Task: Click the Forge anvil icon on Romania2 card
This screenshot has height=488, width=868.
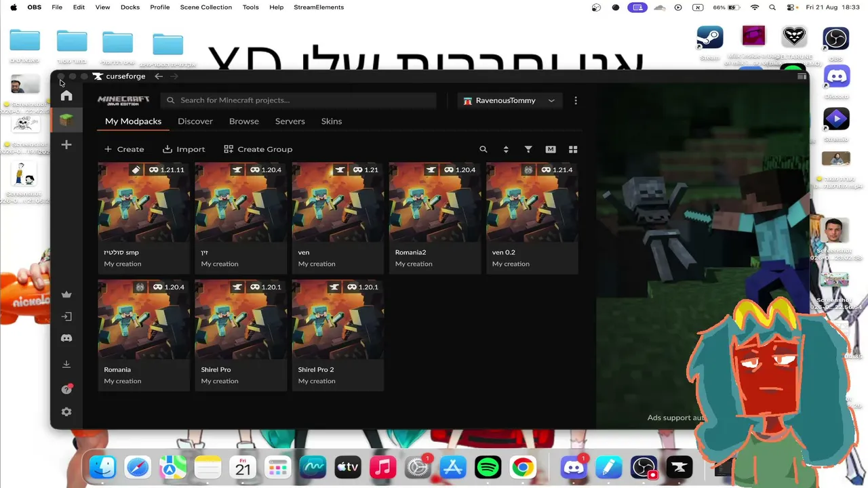Action: (431, 170)
